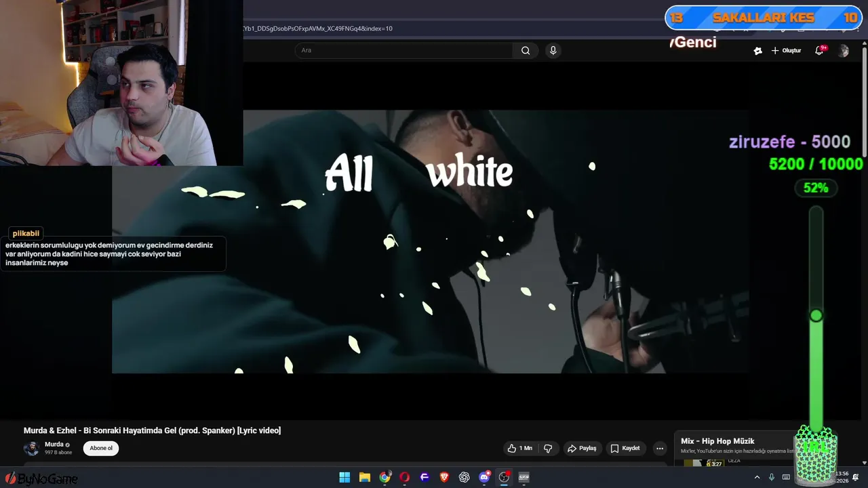Click the video title text

[x=152, y=430]
